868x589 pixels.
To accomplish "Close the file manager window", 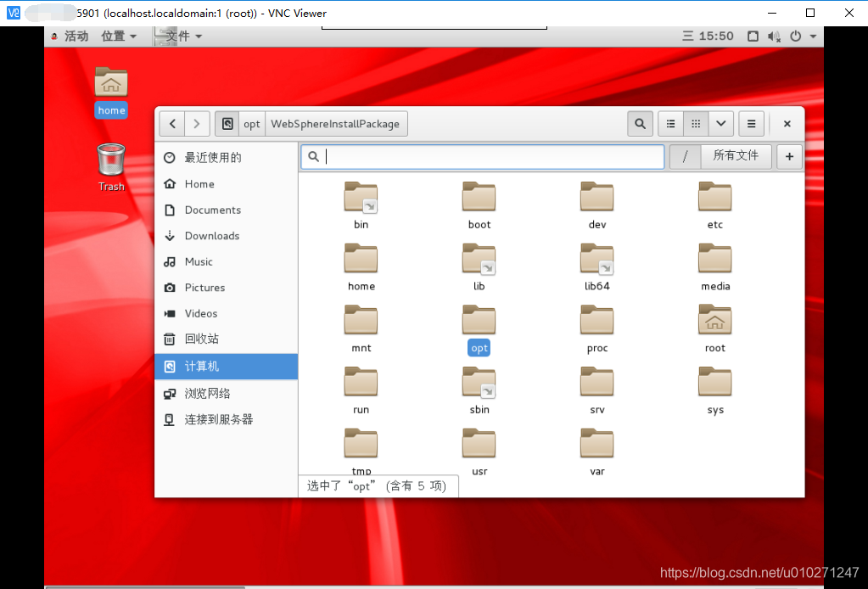I will 787,123.
